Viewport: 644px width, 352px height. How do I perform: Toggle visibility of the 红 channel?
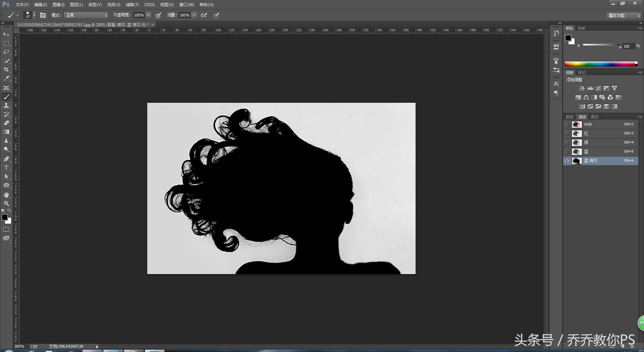tap(567, 133)
